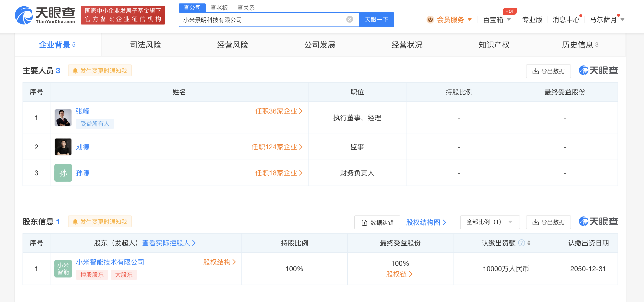Click the TianYanCha logo
The height and width of the screenshot is (302, 644).
[45, 15]
